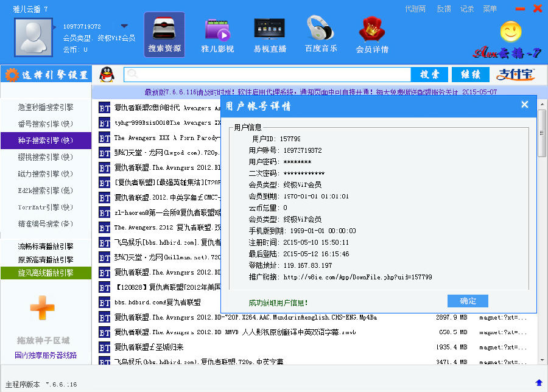Click BT icon of 飞鸟娱乐[bbs.hdbird.com] row
548x392 pixels.
pyautogui.click(x=105, y=243)
